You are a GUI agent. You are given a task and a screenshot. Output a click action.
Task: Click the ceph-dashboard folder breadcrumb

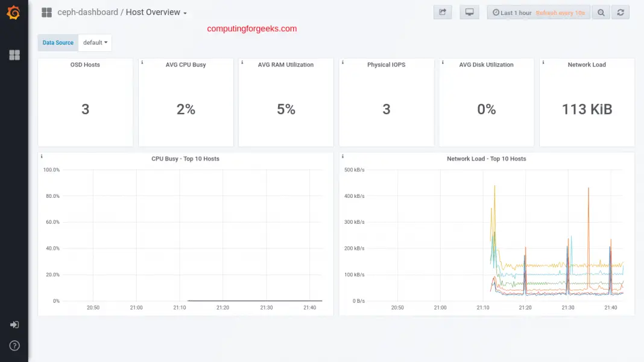pos(87,13)
